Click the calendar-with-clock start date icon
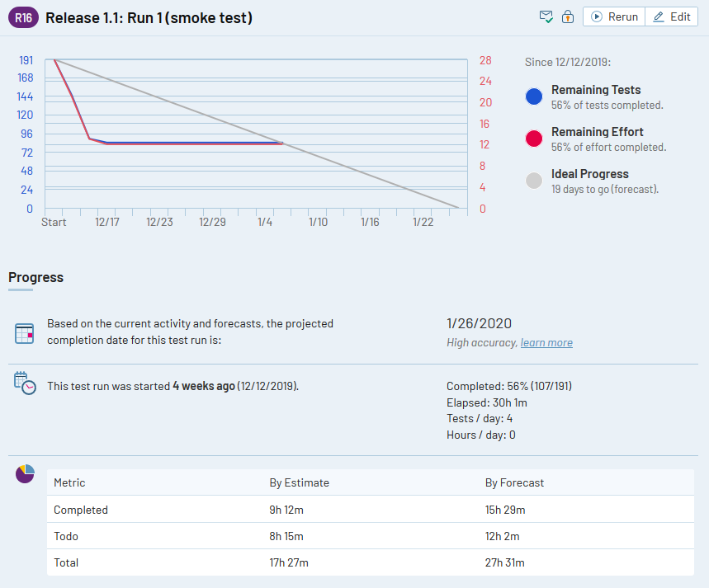Screen dimensions: 709x588 [x=25, y=383]
